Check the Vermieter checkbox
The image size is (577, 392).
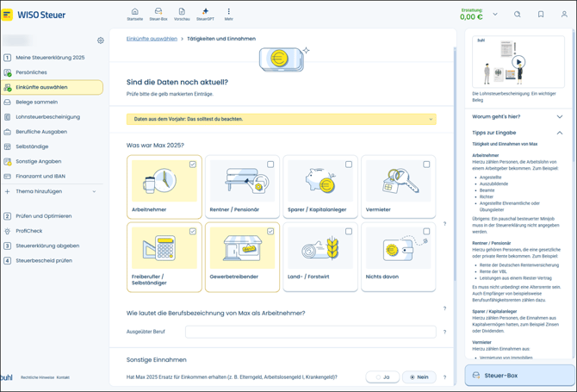click(x=426, y=165)
